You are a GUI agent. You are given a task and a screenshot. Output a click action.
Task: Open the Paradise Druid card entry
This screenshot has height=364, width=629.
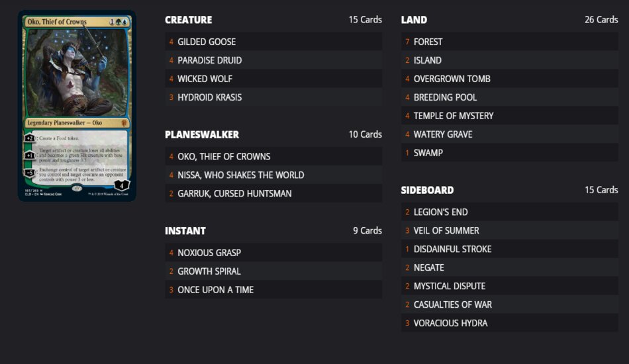[x=273, y=60]
